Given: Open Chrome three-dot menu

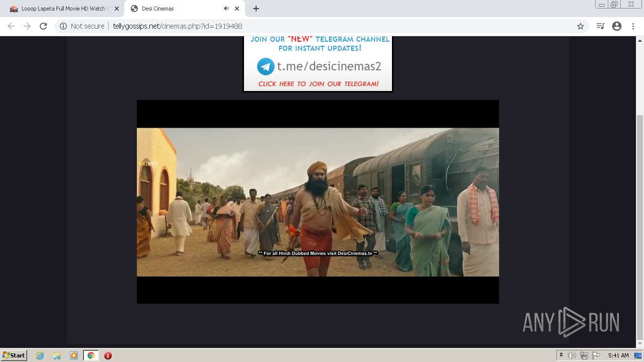Looking at the screenshot, I should click(633, 26).
